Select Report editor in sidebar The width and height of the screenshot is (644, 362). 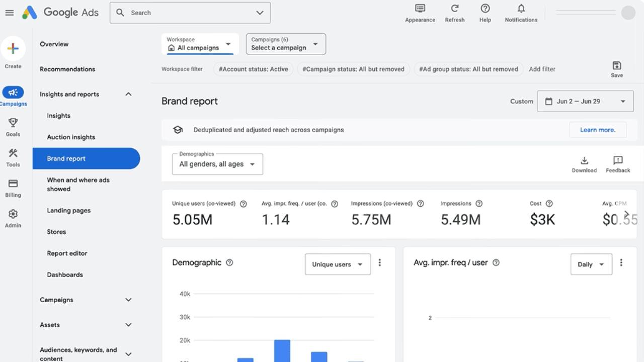click(x=67, y=253)
